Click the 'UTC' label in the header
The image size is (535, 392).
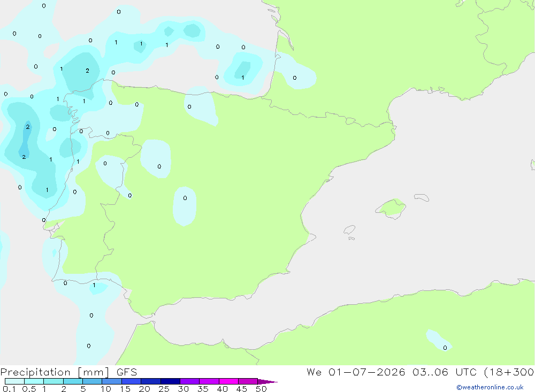(x=467, y=372)
